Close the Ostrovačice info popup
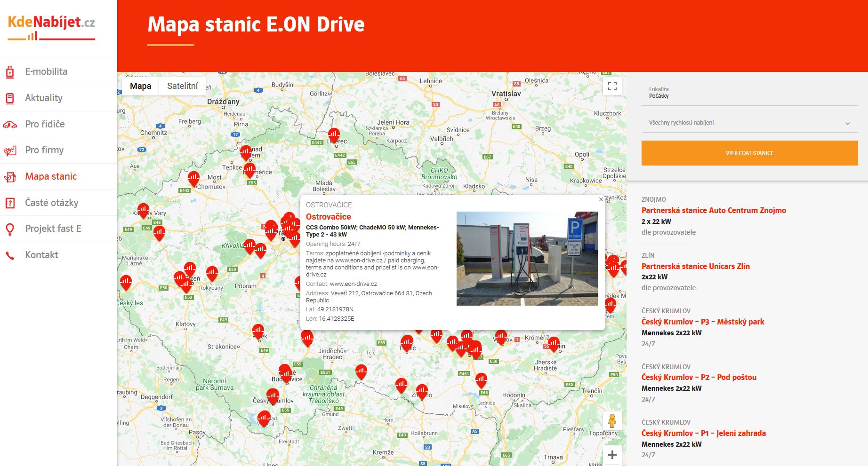The height and width of the screenshot is (466, 868). click(601, 199)
